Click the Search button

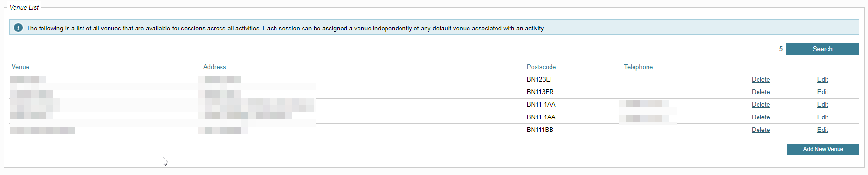[x=822, y=49]
